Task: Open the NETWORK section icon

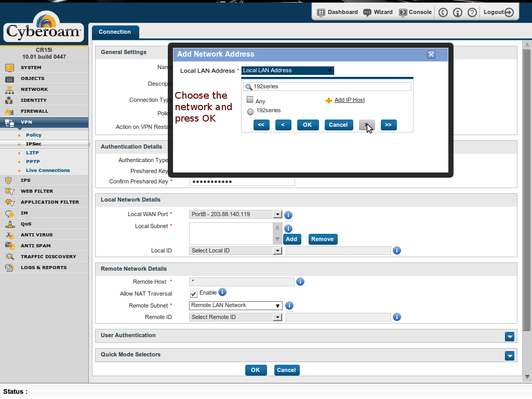Action: [x=9, y=89]
